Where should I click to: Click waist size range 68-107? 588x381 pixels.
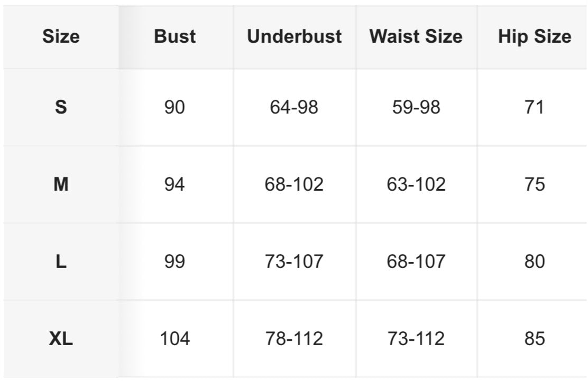416,262
